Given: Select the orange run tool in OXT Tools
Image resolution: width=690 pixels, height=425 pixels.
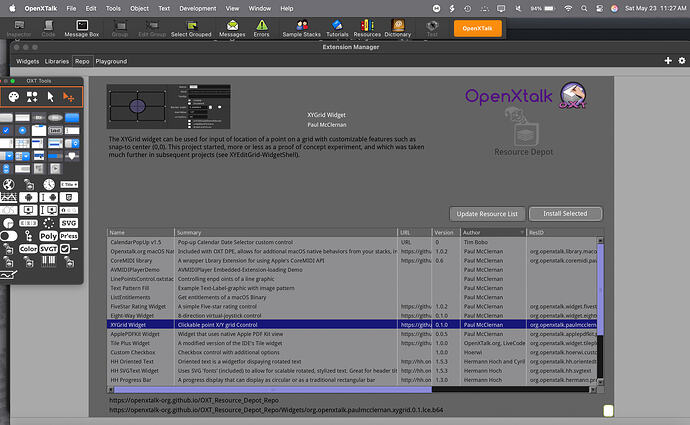Looking at the screenshot, I should pyautogui.click(x=68, y=97).
